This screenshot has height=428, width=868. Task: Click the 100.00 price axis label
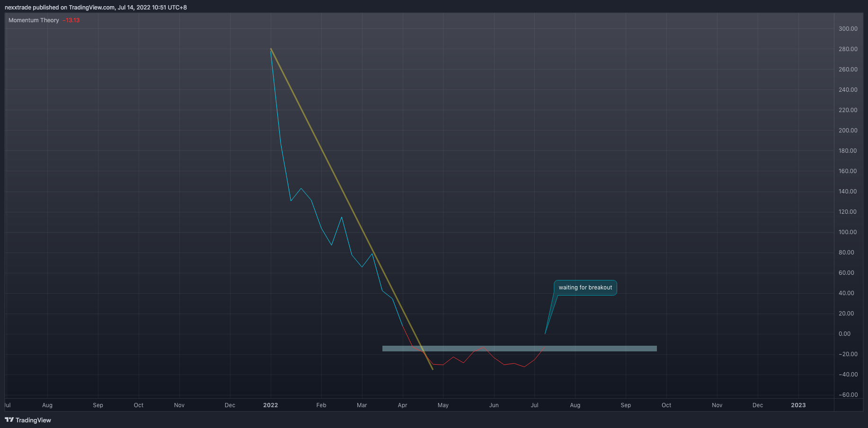coord(848,232)
